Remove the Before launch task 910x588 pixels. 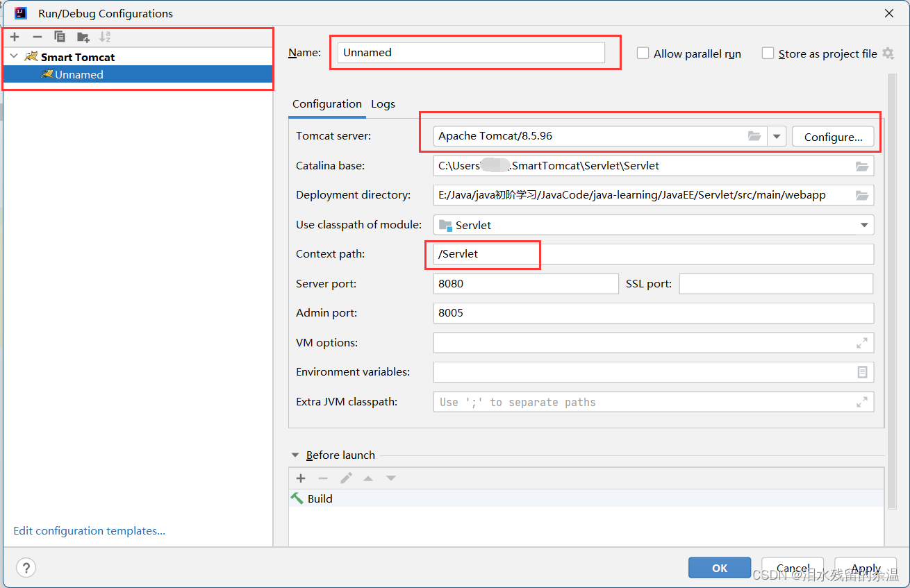tap(323, 478)
